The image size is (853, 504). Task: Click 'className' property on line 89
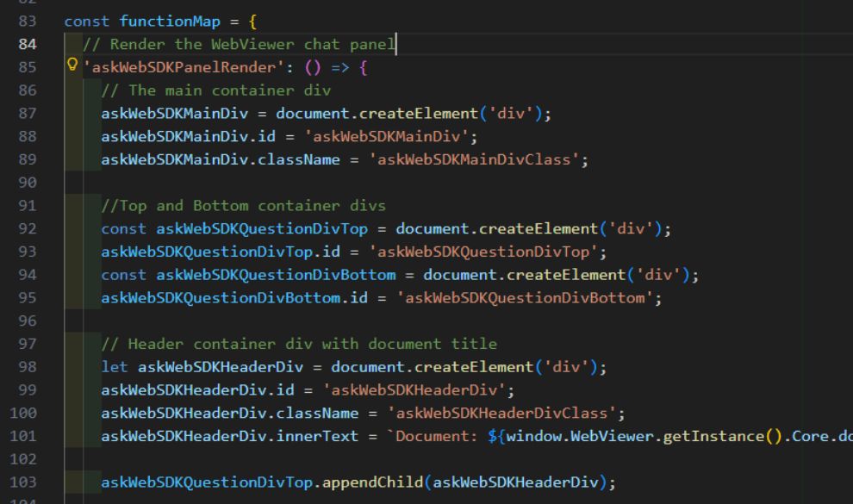[299, 159]
